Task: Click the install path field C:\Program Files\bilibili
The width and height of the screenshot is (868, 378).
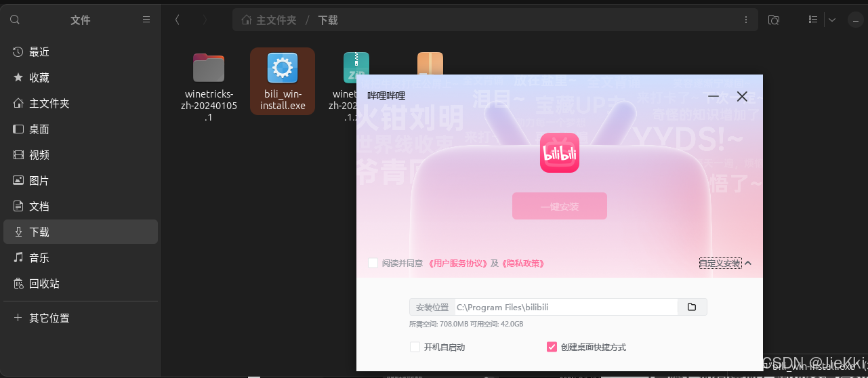Action: pos(565,307)
